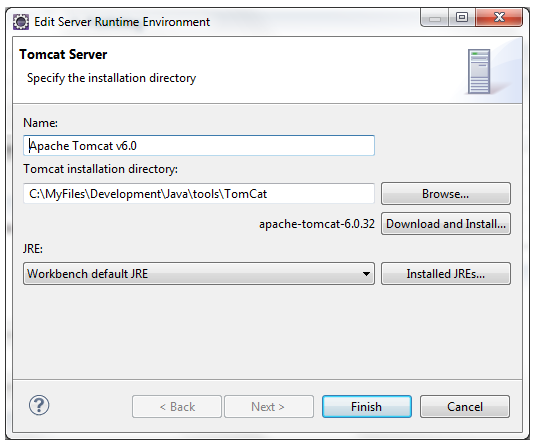The image size is (535, 446).
Task: Focus the Name text field
Action: pos(199,146)
